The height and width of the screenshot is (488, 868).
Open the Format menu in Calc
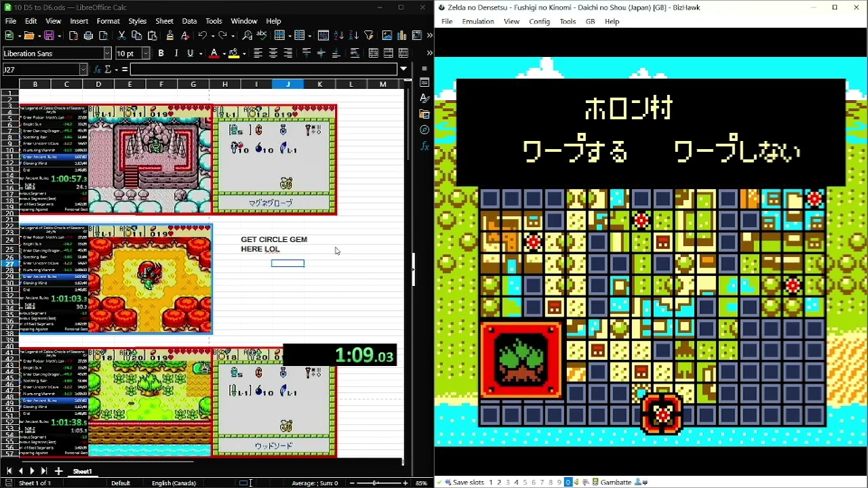pyautogui.click(x=108, y=21)
